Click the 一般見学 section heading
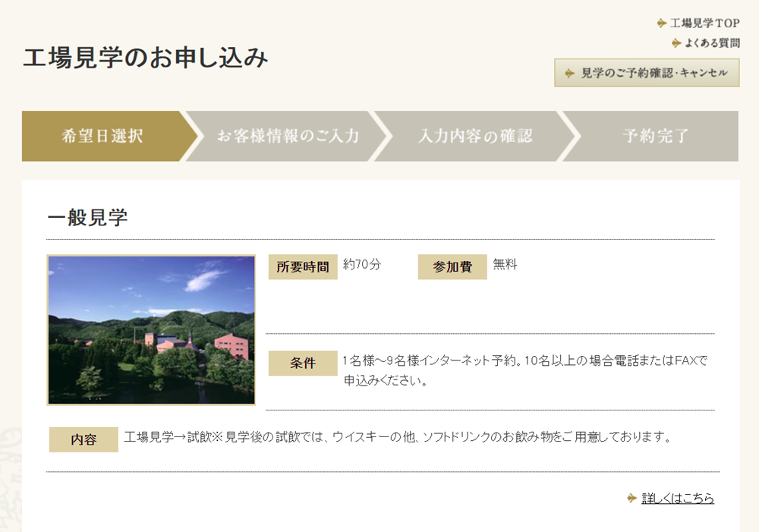This screenshot has height=532, width=759. [x=87, y=219]
